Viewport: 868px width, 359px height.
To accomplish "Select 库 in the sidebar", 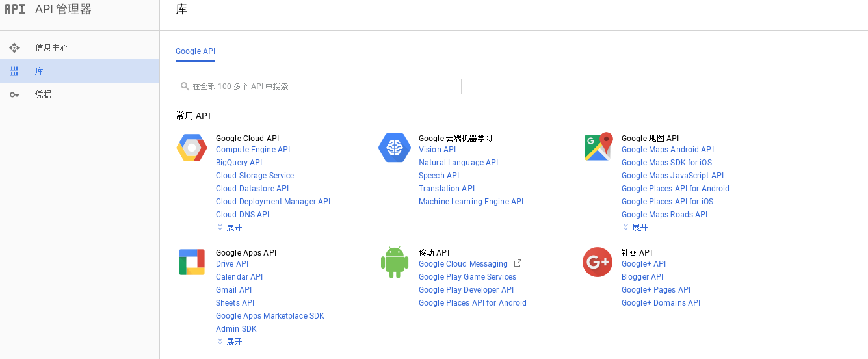I will pyautogui.click(x=79, y=71).
